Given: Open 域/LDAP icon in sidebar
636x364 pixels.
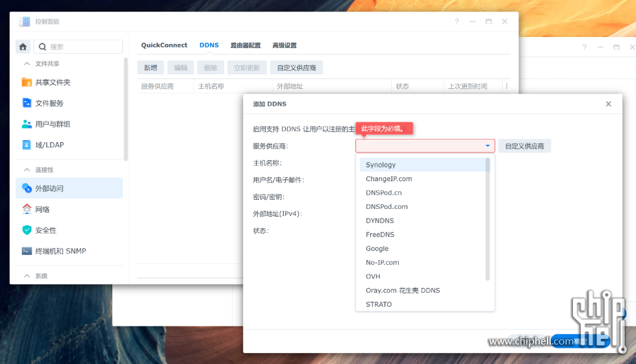Looking at the screenshot, I should coord(27,145).
